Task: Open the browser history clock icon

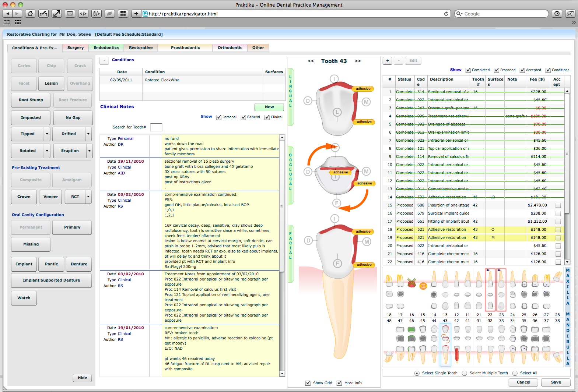Action: (x=557, y=14)
